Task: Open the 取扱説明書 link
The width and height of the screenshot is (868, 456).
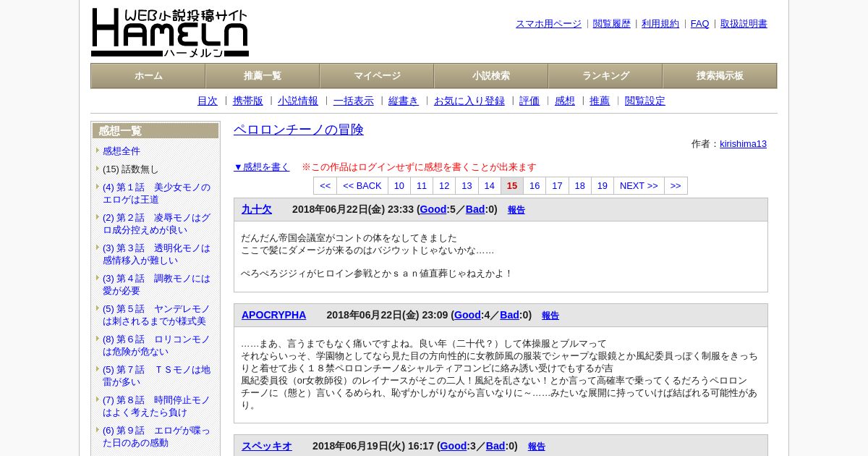Action: click(x=744, y=24)
